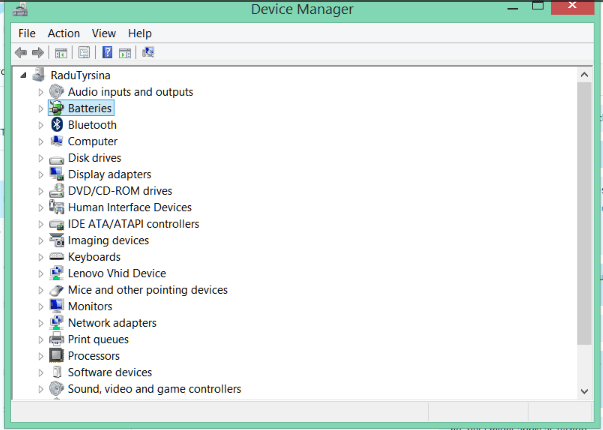
Task: Click the Show/Hide Console Tree toolbar icon
Action: click(61, 53)
